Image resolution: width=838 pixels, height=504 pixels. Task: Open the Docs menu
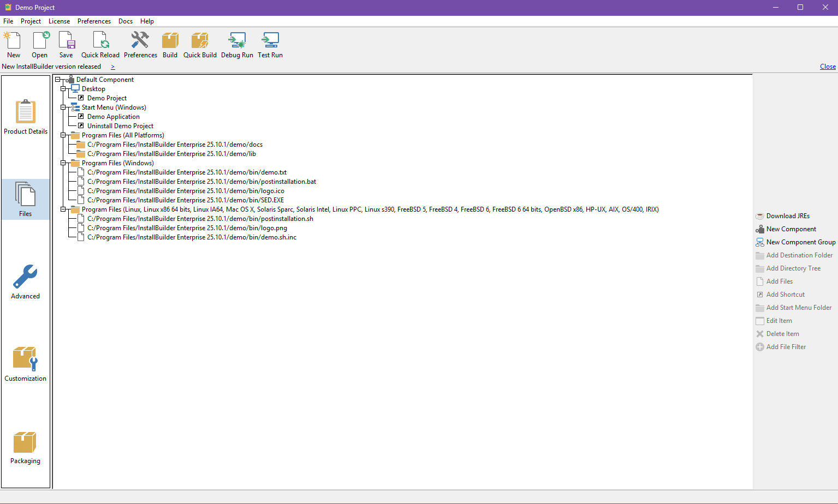click(126, 21)
